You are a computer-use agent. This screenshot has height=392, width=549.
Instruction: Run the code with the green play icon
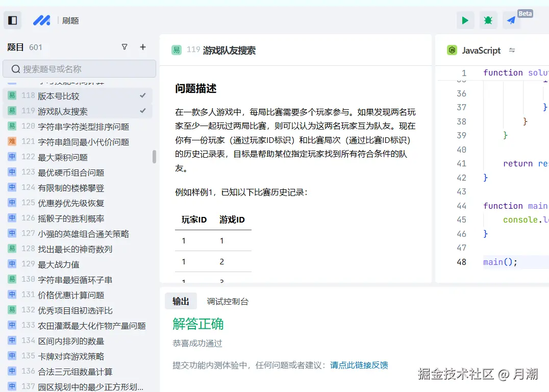465,20
